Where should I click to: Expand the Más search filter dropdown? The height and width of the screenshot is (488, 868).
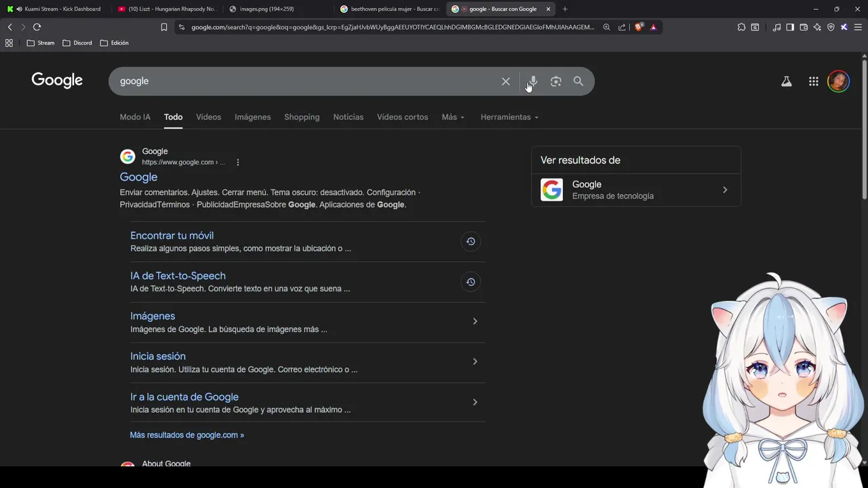[x=453, y=117]
